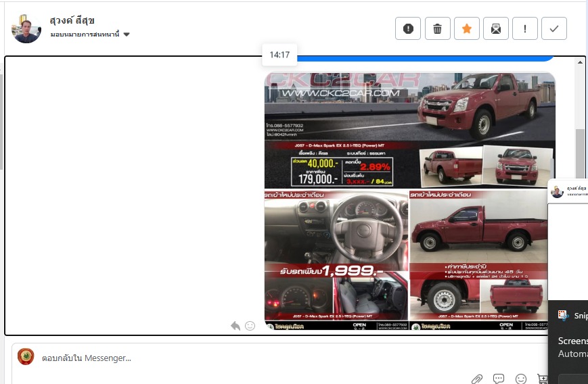
Task: Click the open envelope mark-unread icon
Action: coord(495,28)
